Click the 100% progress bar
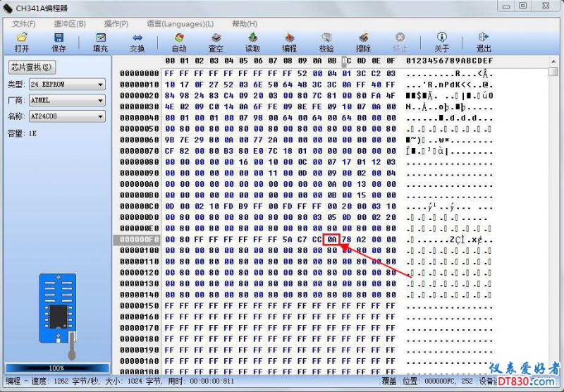Screen dimensions: 564x392 pos(56,368)
